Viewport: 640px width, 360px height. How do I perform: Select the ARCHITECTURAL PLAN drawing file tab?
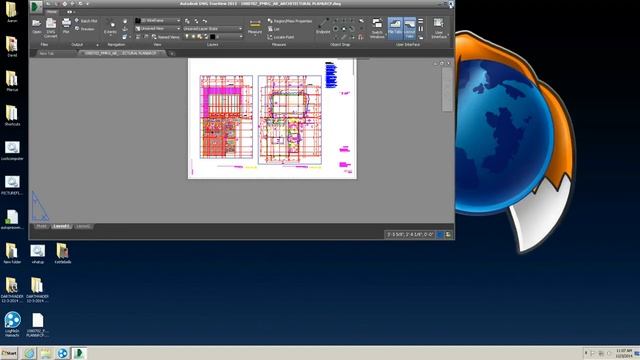pos(122,53)
